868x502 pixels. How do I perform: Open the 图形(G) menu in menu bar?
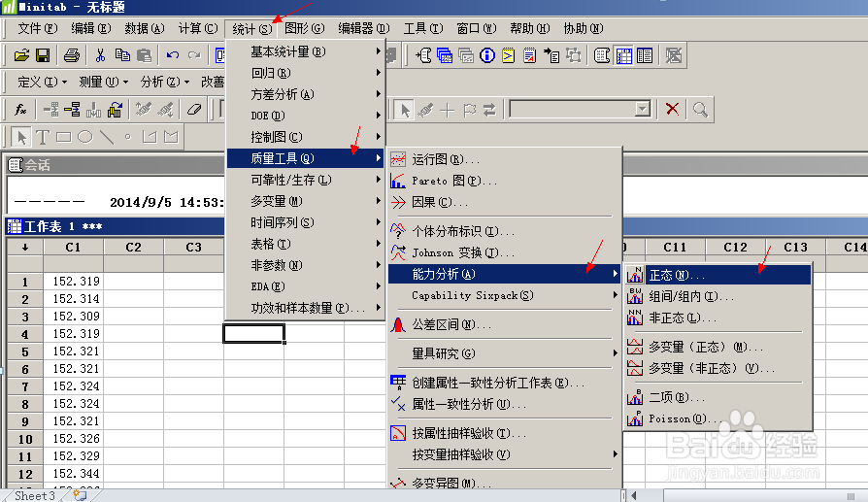click(305, 28)
